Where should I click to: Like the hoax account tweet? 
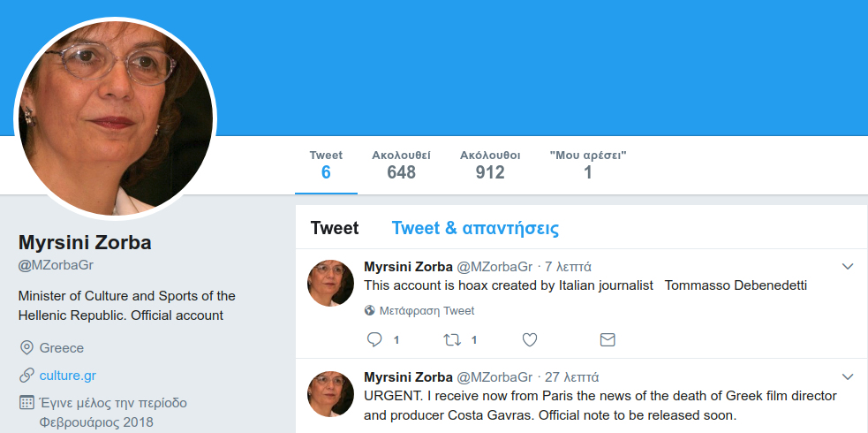tap(530, 339)
